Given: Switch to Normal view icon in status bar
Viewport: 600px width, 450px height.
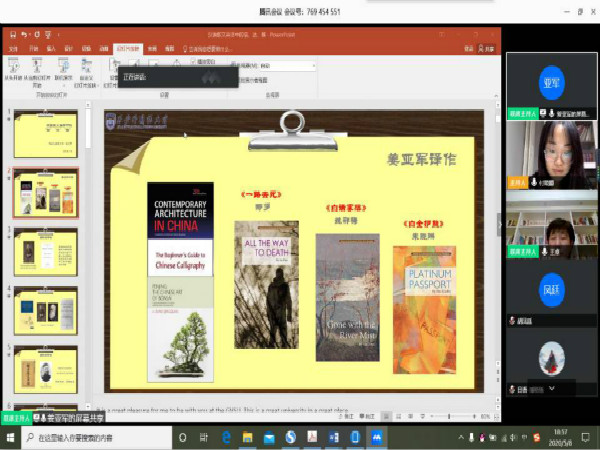Looking at the screenshot, I should tap(386, 416).
